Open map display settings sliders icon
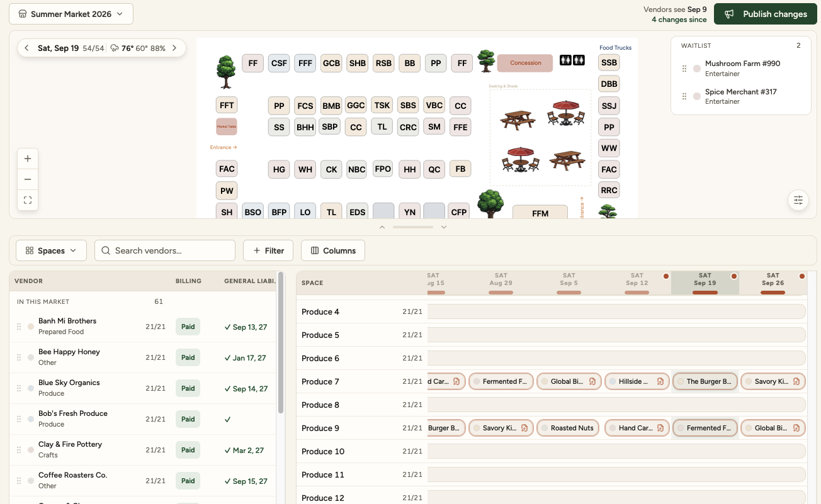821x504 pixels. click(798, 200)
